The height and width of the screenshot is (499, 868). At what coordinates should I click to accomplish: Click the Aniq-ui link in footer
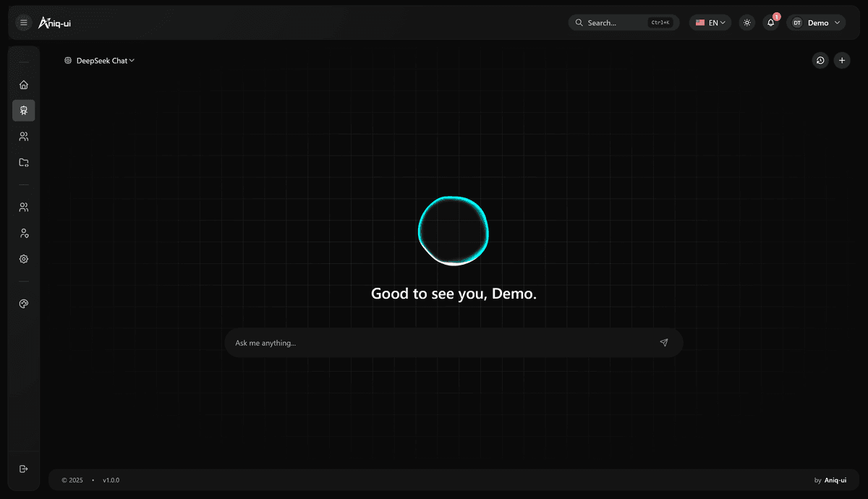click(837, 480)
